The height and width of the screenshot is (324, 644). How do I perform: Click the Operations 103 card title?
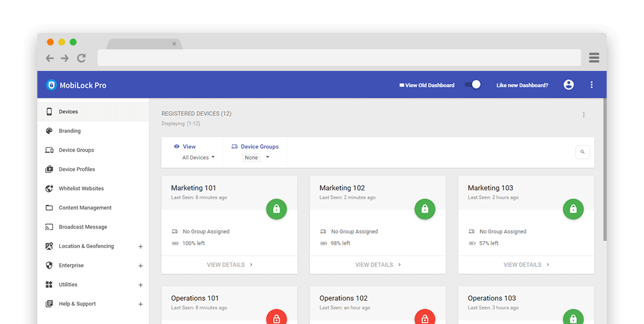point(492,298)
